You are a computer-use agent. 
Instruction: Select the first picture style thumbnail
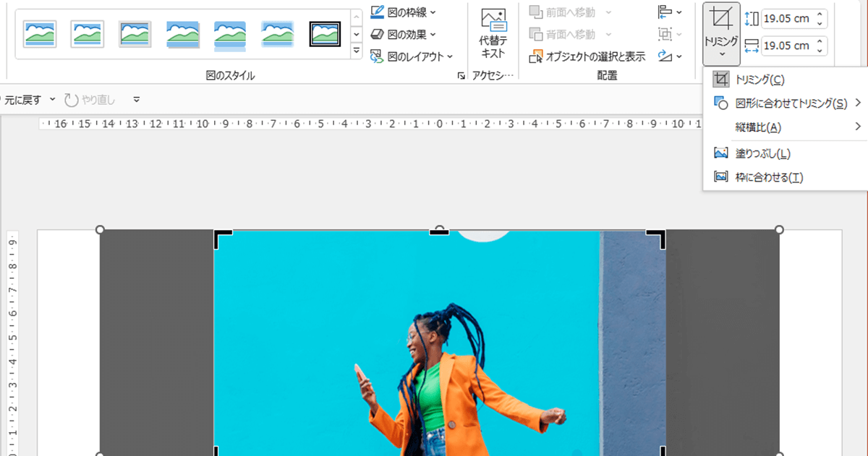tap(40, 33)
